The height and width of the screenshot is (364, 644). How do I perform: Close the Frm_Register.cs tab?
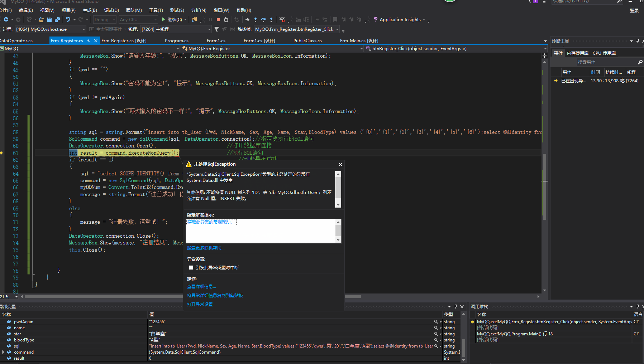[96, 41]
